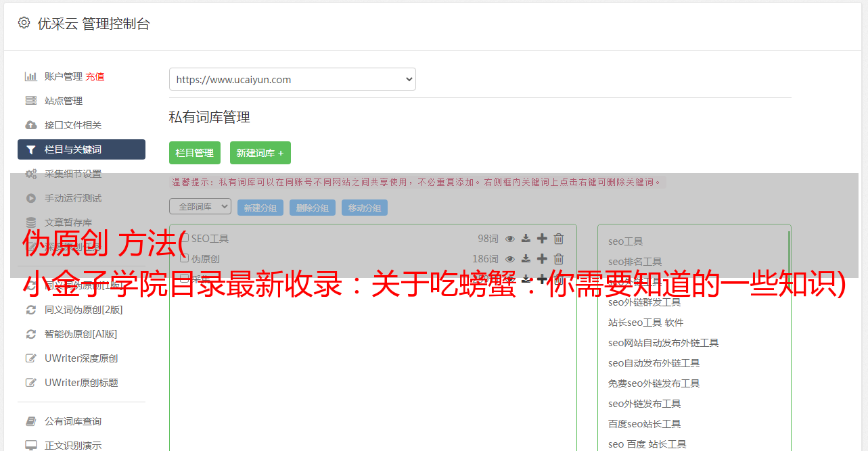The width and height of the screenshot is (868, 451).
Task: Click the gear icon beside 优采云 管理控制台
Action: pos(24,23)
